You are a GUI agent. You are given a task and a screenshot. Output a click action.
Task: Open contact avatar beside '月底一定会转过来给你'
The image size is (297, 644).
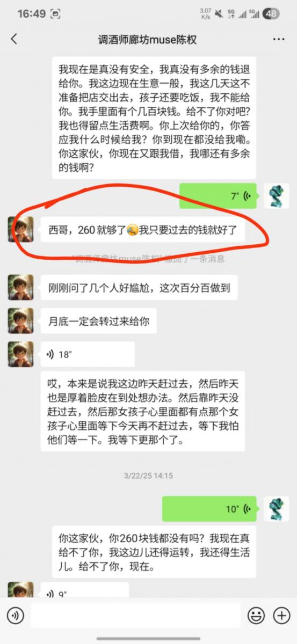(x=20, y=321)
